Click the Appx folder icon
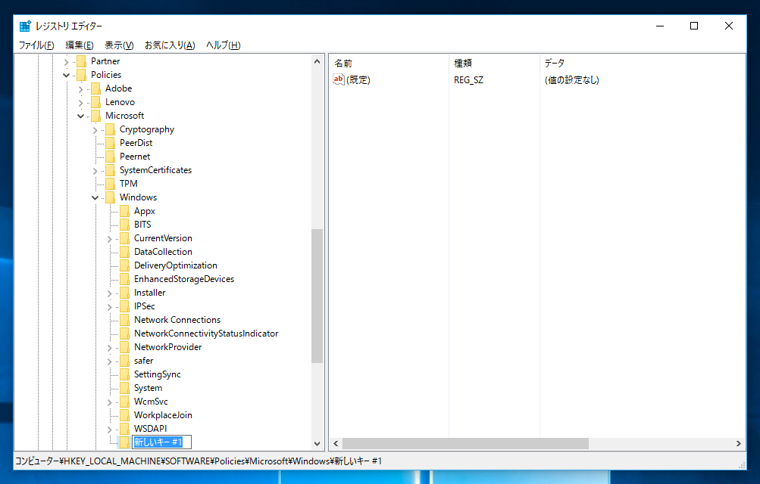This screenshot has height=484, width=760. (125, 211)
